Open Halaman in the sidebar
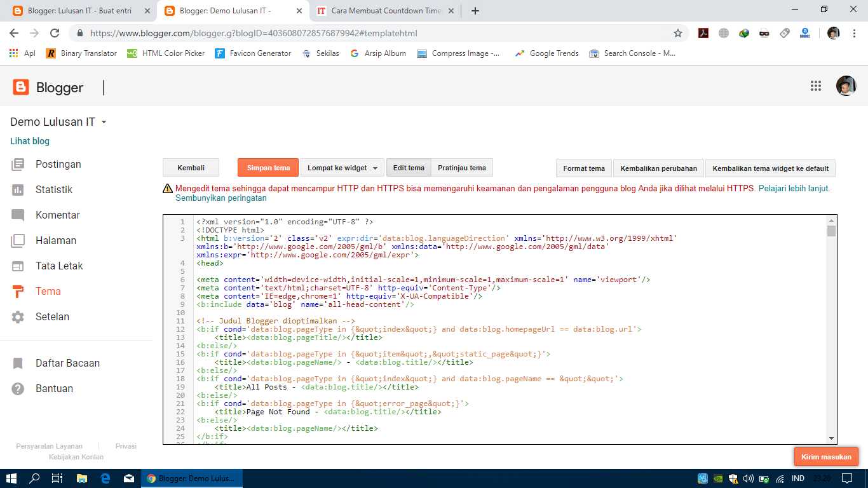868x488 pixels. click(56, 241)
